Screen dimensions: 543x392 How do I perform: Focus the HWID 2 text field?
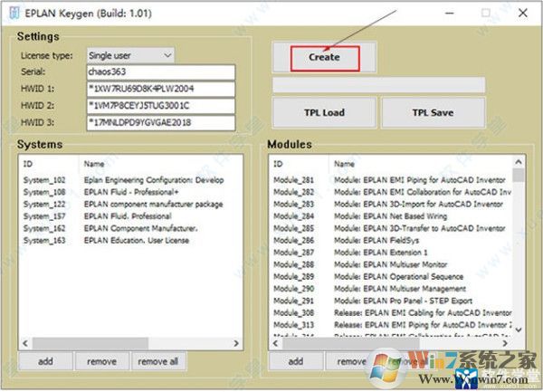coord(161,106)
